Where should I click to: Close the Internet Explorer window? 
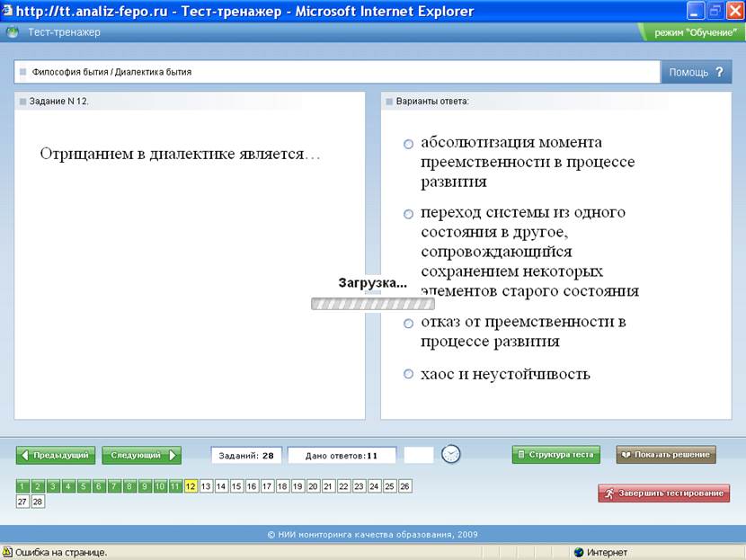(x=735, y=11)
